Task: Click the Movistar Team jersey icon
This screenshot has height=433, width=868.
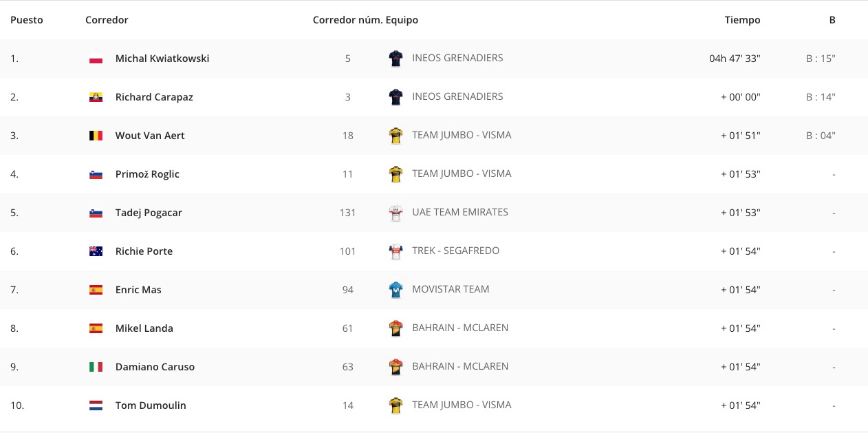Action: [x=395, y=290]
